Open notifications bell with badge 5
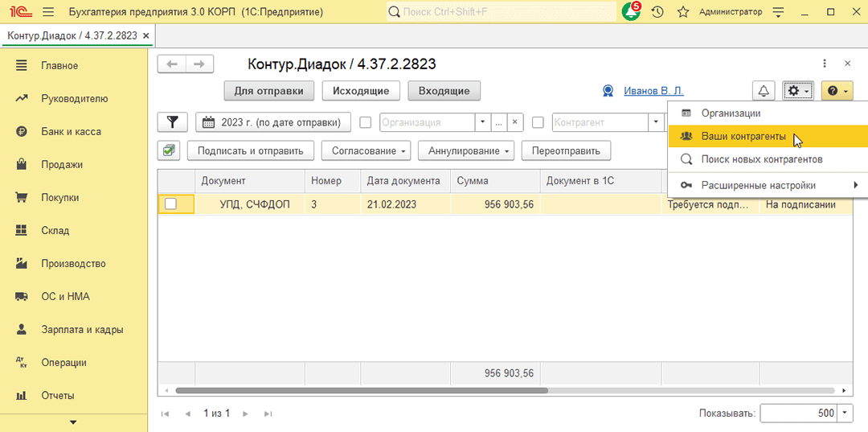 (631, 11)
